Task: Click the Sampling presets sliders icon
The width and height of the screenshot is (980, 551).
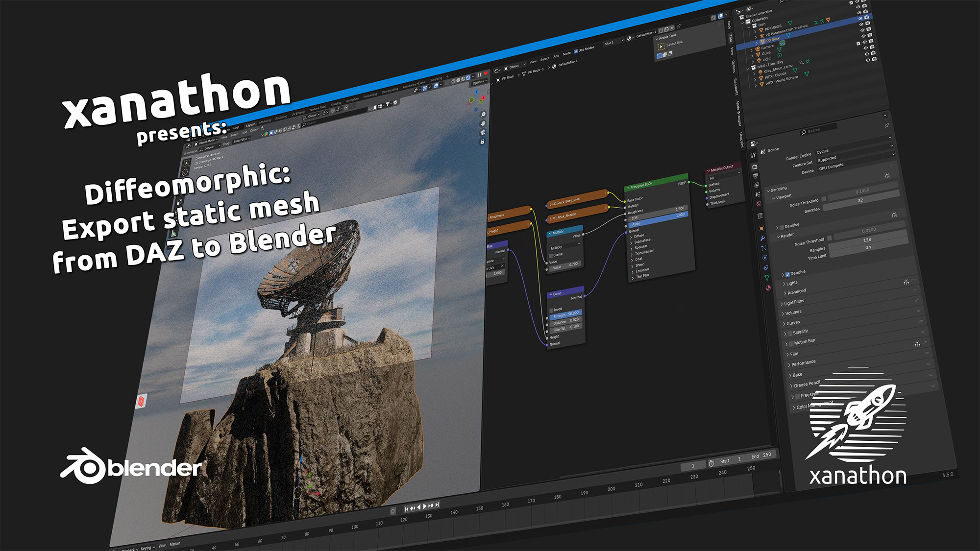Action: (887, 175)
